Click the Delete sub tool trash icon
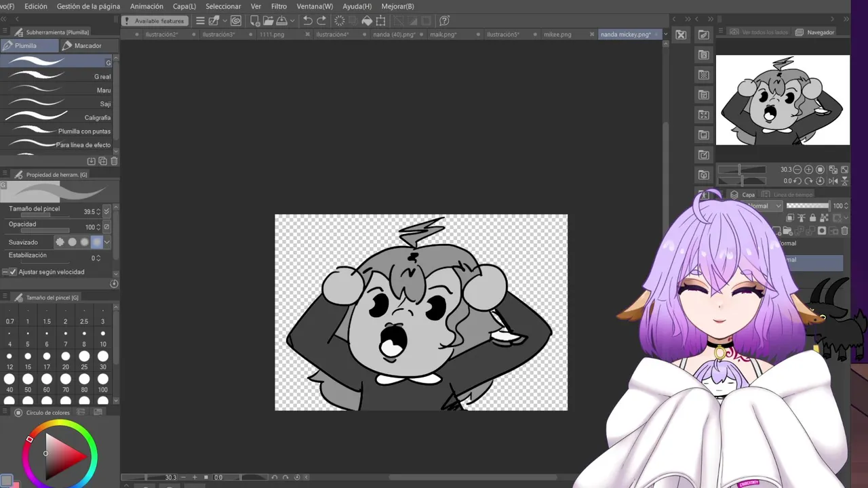The width and height of the screenshot is (868, 488). tap(114, 161)
